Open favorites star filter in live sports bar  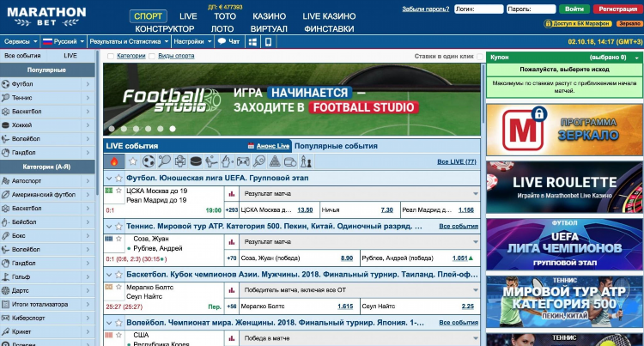click(132, 161)
